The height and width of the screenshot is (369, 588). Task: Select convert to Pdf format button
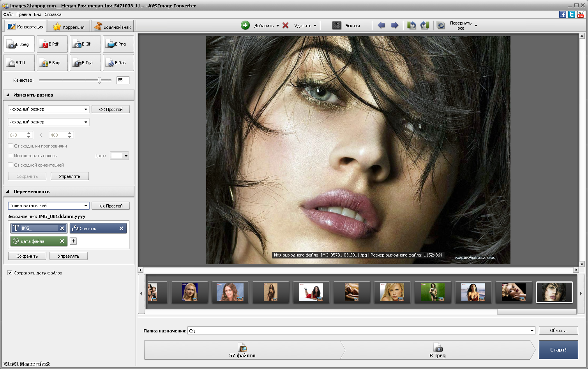click(x=52, y=44)
